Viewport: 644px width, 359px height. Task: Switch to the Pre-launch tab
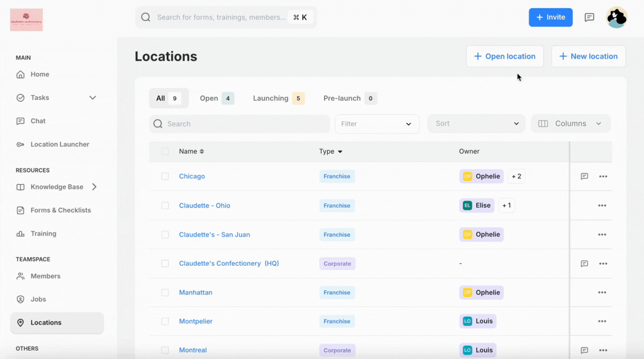click(x=350, y=98)
